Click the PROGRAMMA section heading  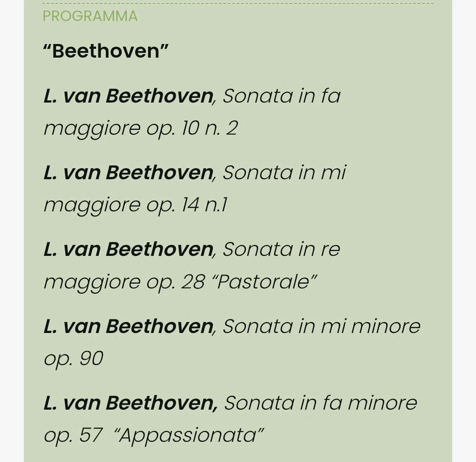[90, 16]
